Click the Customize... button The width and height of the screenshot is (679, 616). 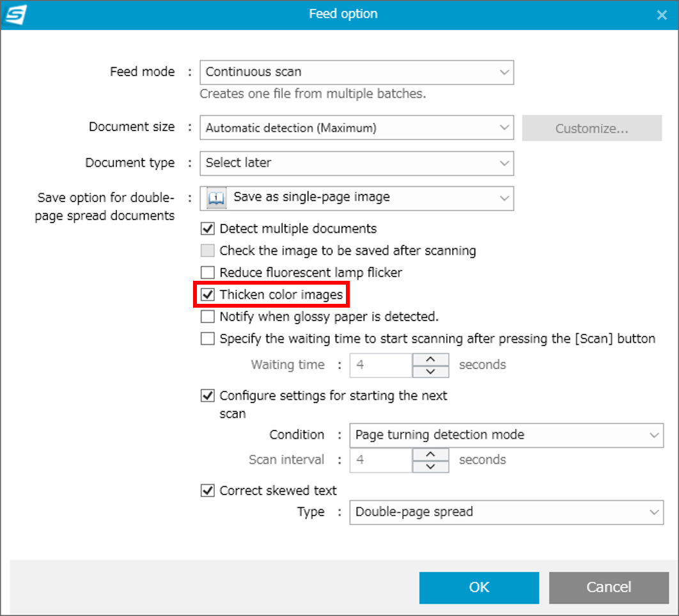(x=592, y=128)
